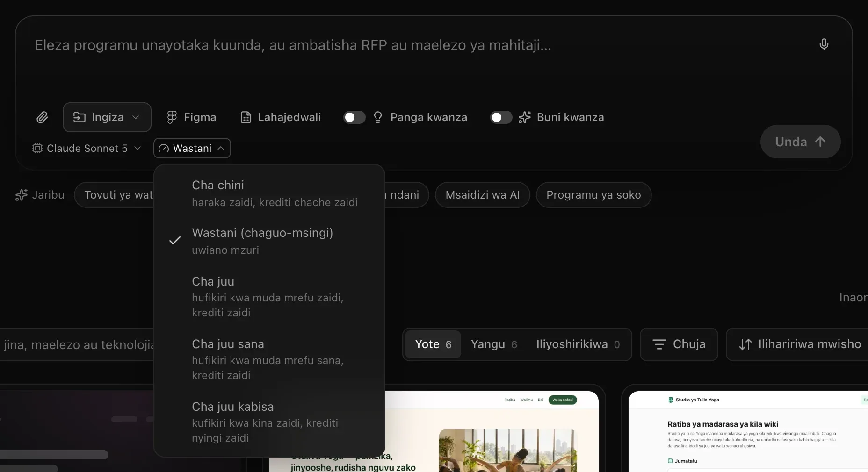Click the paperclip attachment icon
This screenshot has height=472, width=868.
[42, 117]
